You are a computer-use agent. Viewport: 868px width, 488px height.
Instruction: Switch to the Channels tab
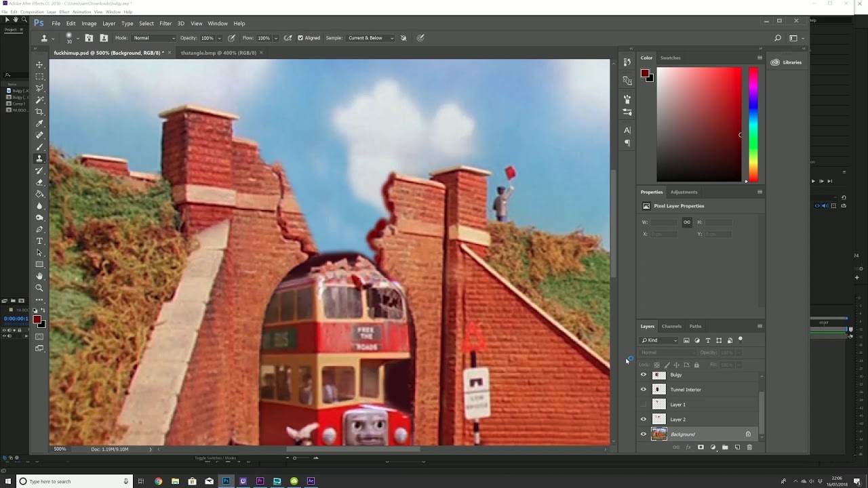671,326
